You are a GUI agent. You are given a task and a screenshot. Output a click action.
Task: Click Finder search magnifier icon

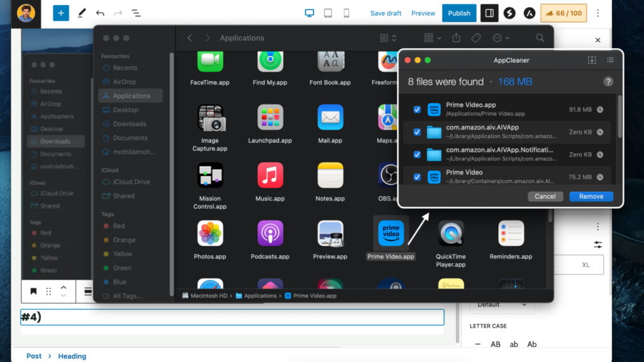pos(540,38)
